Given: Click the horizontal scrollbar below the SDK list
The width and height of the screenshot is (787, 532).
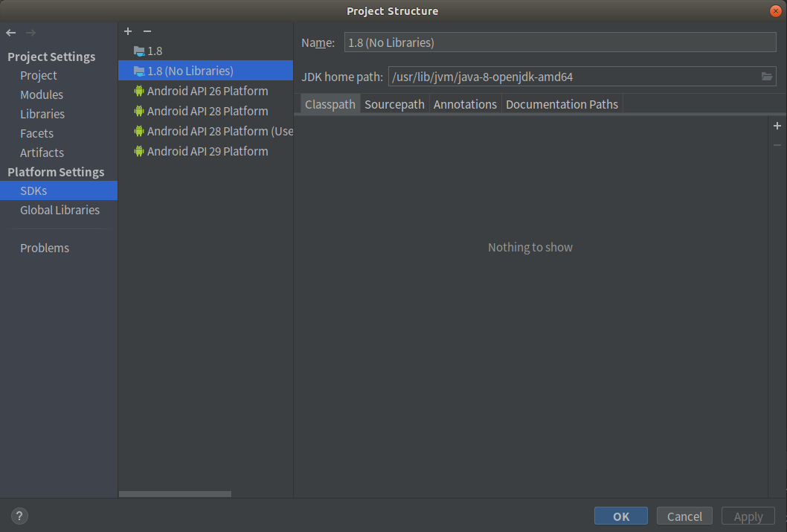Looking at the screenshot, I should coord(175,493).
